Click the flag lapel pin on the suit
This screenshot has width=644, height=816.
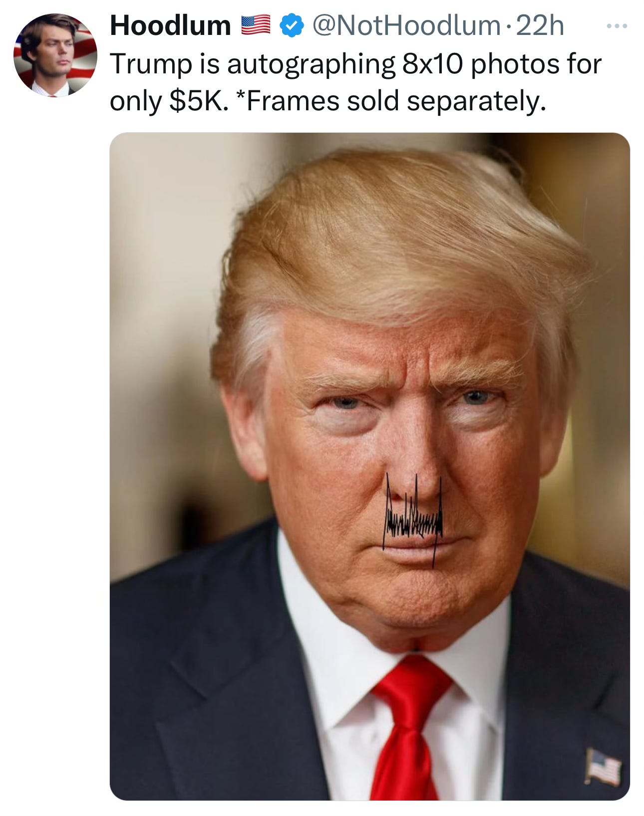point(603,766)
